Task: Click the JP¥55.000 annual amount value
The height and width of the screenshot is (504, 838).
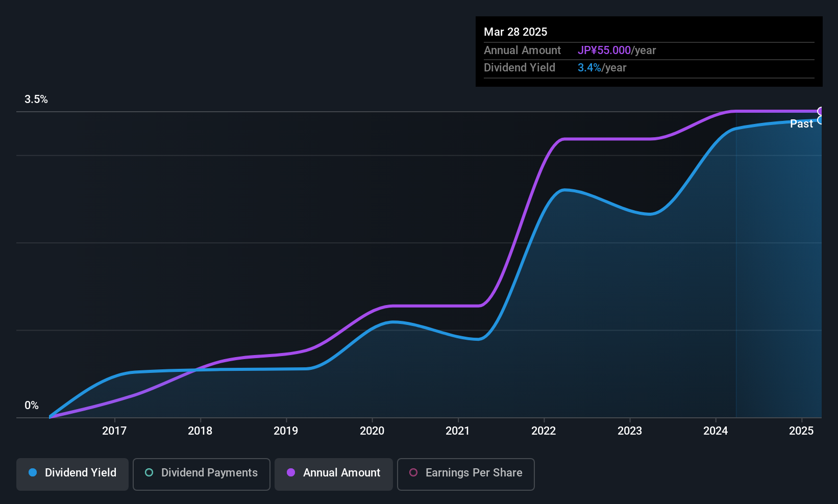Action: (x=604, y=51)
